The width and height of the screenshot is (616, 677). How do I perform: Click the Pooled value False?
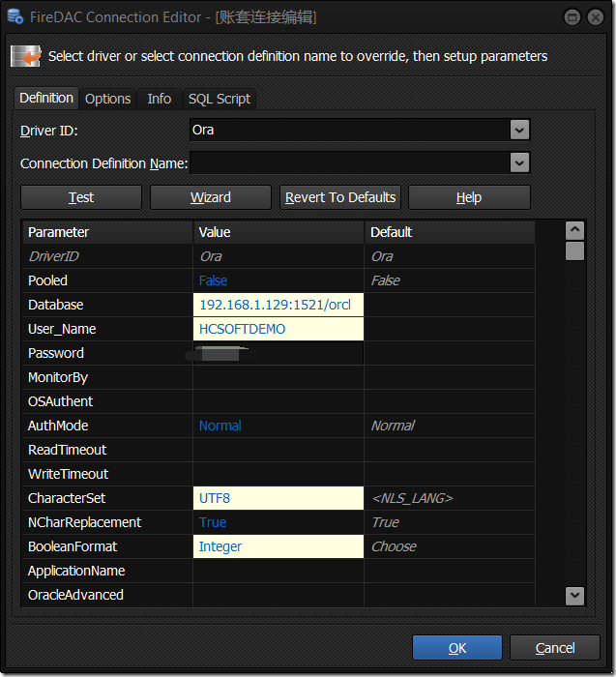click(x=279, y=280)
